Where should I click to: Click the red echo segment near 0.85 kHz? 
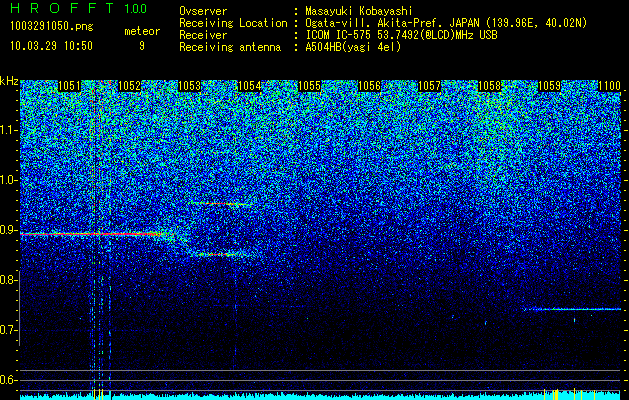[x=219, y=254]
